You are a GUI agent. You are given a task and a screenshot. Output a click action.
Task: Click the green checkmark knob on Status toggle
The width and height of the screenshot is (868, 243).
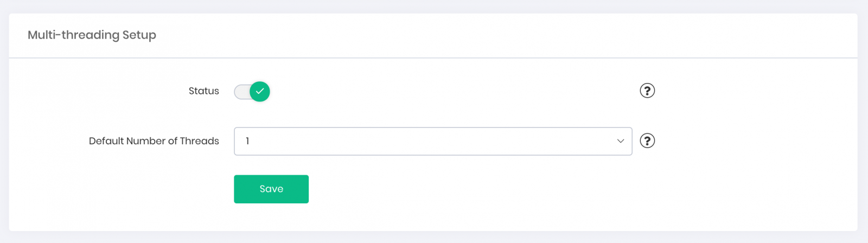(x=260, y=92)
